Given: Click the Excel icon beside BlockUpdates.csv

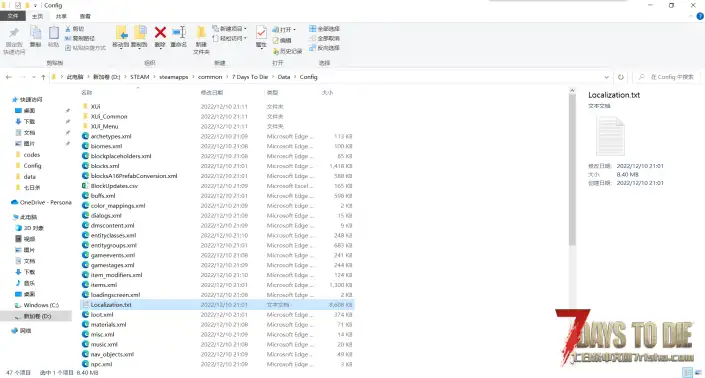Looking at the screenshot, I should coord(85,186).
